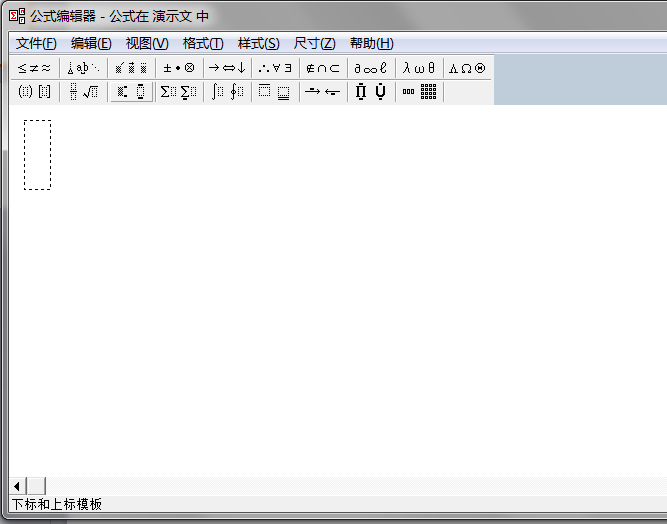Image resolution: width=667 pixels, height=524 pixels.
Task: Open the summation templates palette
Action: [179, 92]
